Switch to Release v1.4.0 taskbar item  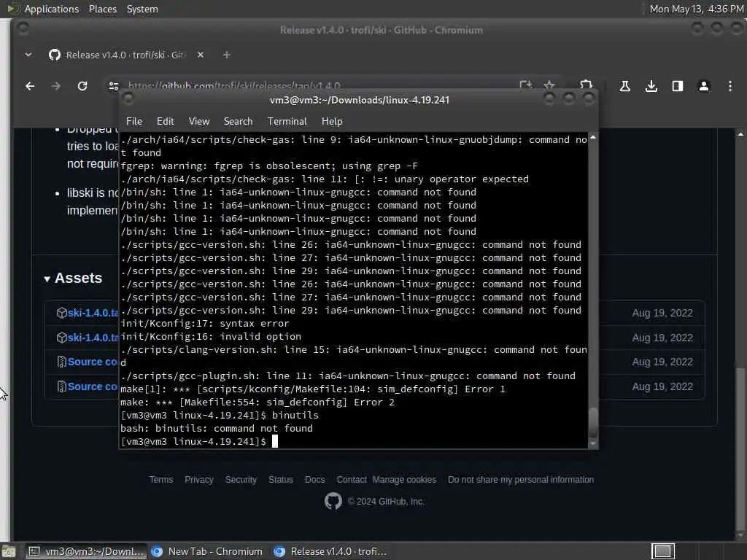click(331, 551)
